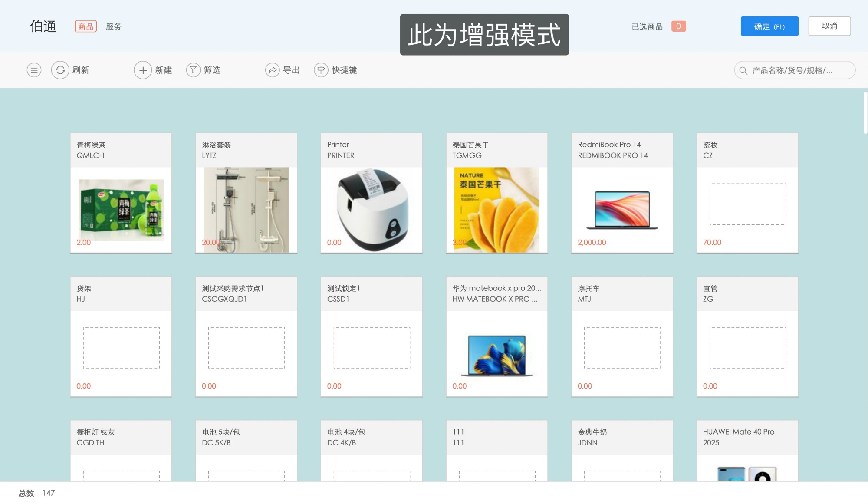This screenshot has width=868, height=504.
Task: Select the RedmiBook Pro 14 product card
Action: (x=621, y=193)
